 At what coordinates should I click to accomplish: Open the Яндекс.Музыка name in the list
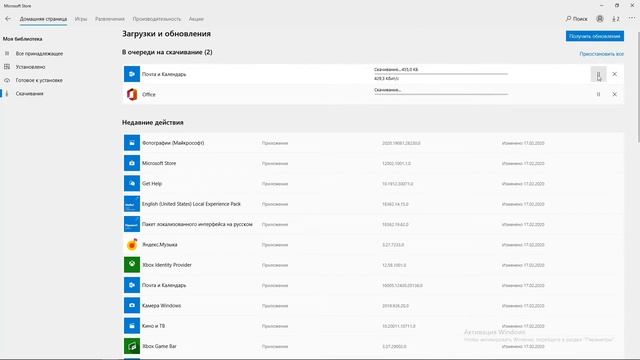160,244
